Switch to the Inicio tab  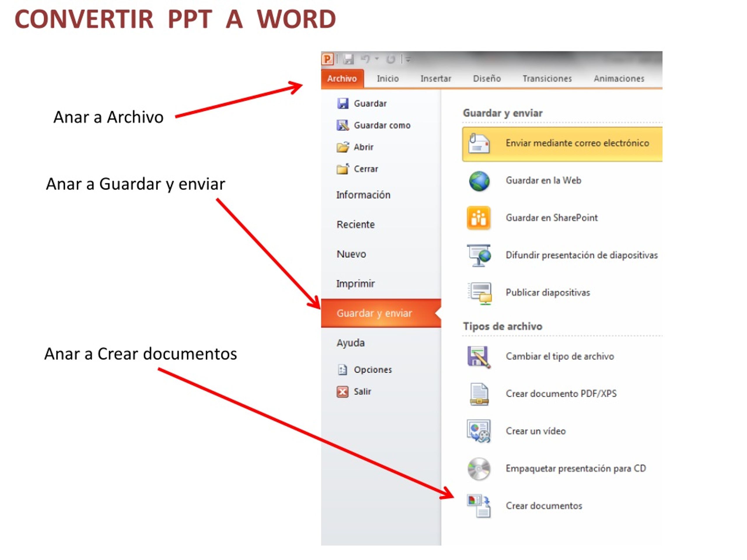pos(388,79)
